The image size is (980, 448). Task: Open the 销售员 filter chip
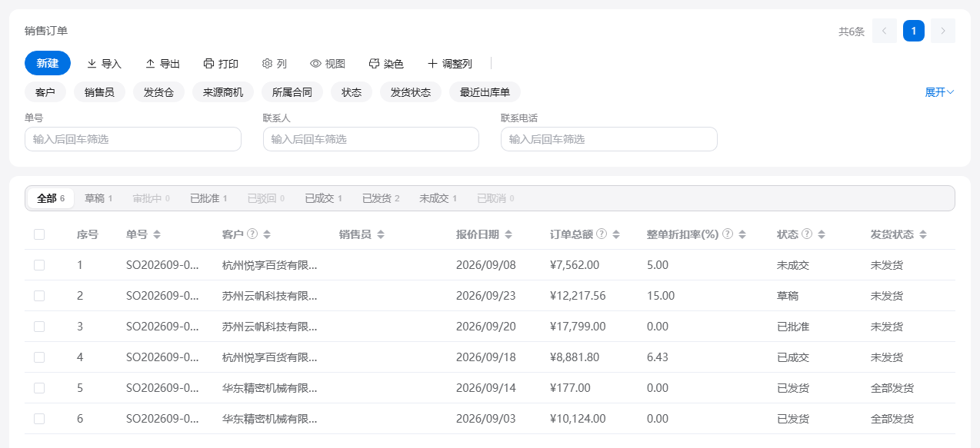click(99, 92)
